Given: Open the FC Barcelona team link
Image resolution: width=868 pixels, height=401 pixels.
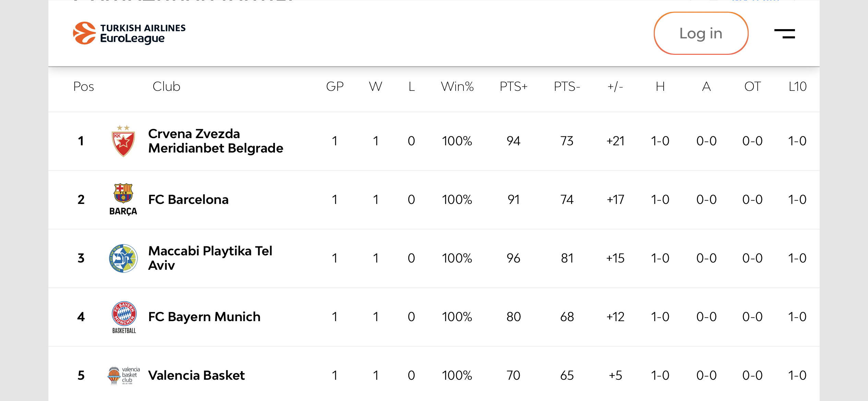Looking at the screenshot, I should tap(188, 199).
